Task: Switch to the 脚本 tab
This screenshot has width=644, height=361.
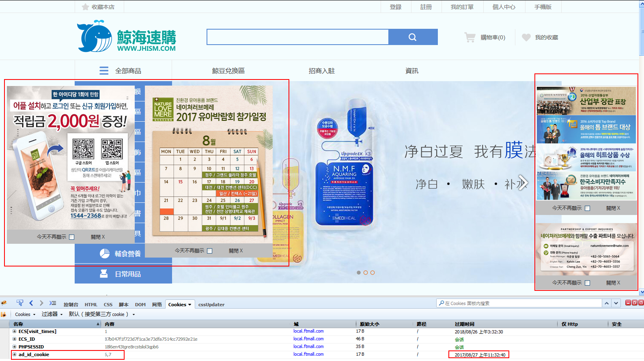Action: pos(123,305)
